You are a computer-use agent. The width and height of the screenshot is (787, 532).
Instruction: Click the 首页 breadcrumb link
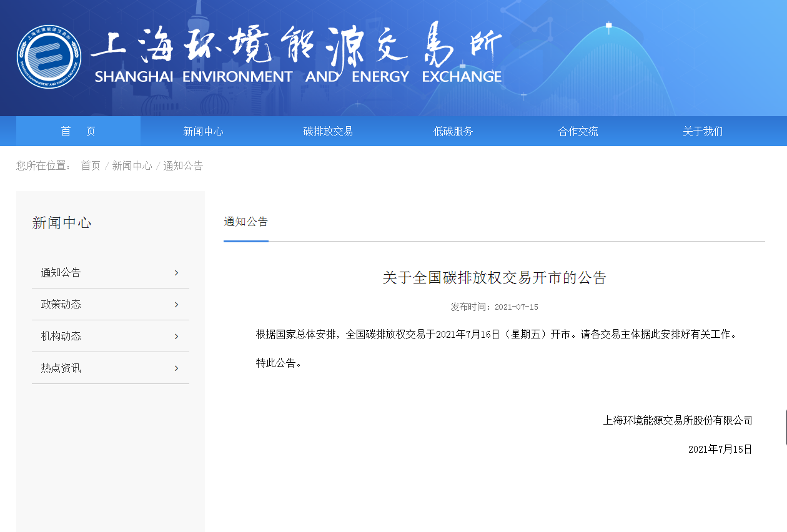point(91,165)
